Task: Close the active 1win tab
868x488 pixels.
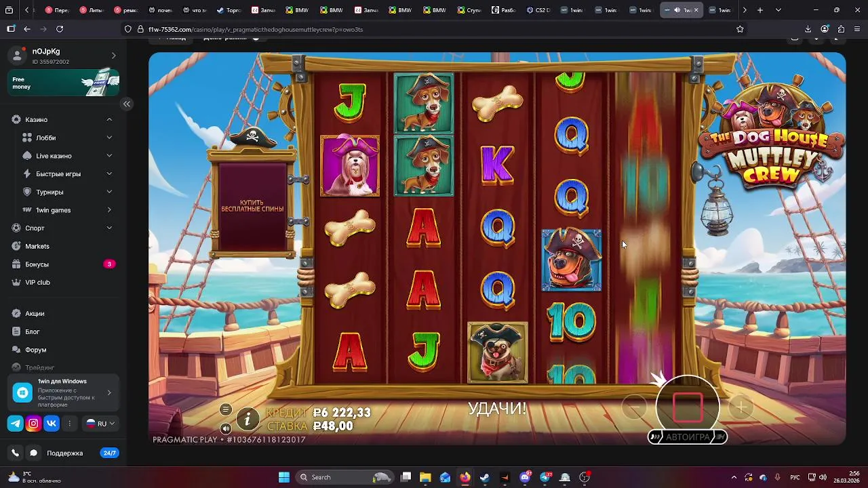Action: click(696, 10)
